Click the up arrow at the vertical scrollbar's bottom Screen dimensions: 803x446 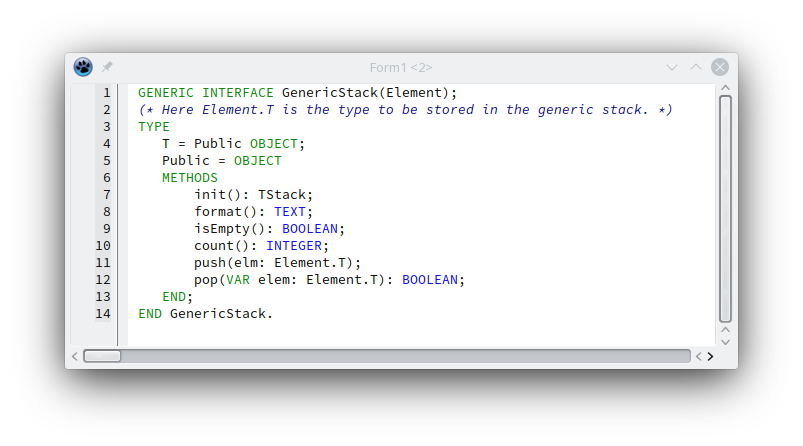tap(725, 330)
